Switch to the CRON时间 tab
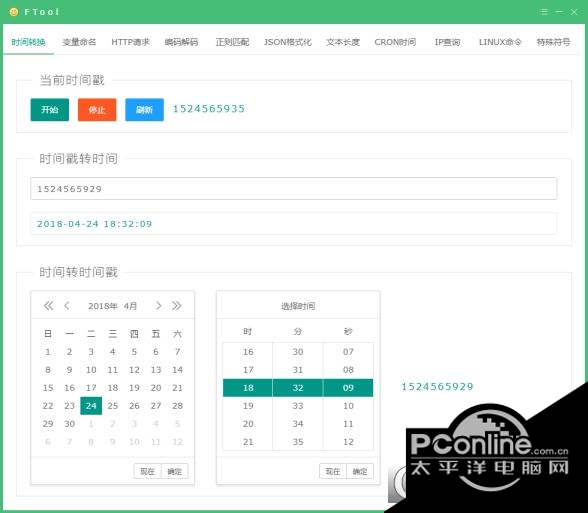This screenshot has height=513, width=588. click(395, 42)
